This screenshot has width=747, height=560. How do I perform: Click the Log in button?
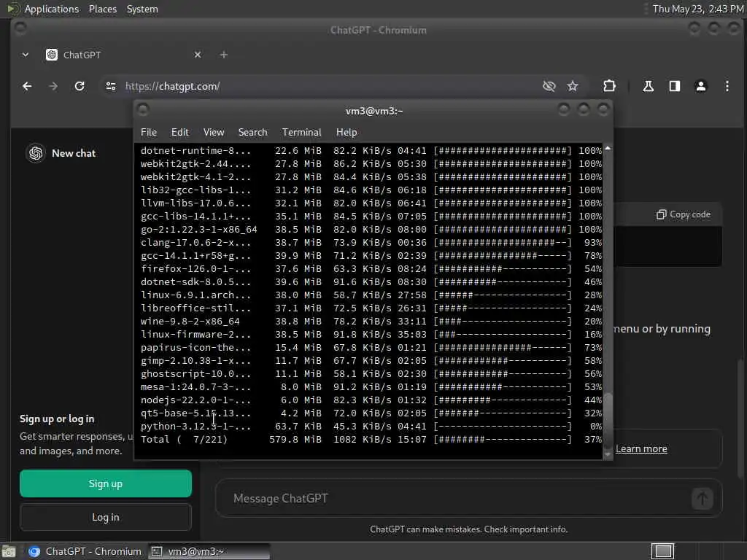(106, 517)
